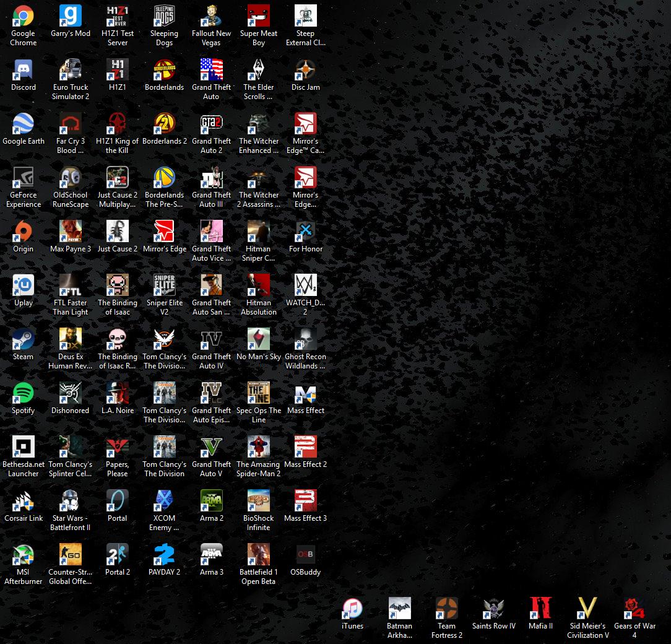This screenshot has height=644, width=671.
Task: Open Counter-Strike Global Offensive
Action: pyautogui.click(x=70, y=554)
